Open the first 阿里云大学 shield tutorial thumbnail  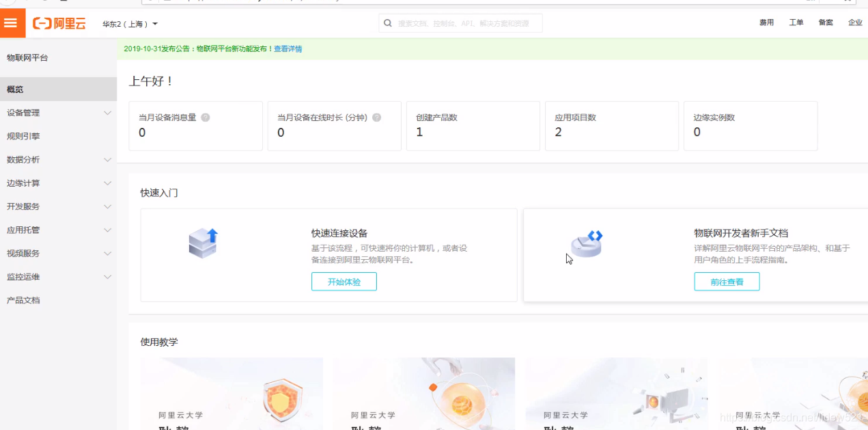pyautogui.click(x=232, y=394)
